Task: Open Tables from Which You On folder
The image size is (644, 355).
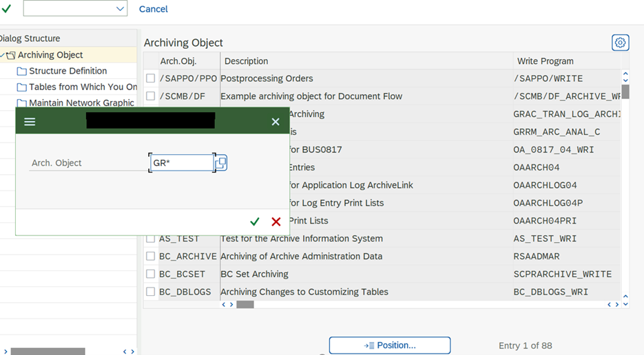Action: [x=83, y=87]
